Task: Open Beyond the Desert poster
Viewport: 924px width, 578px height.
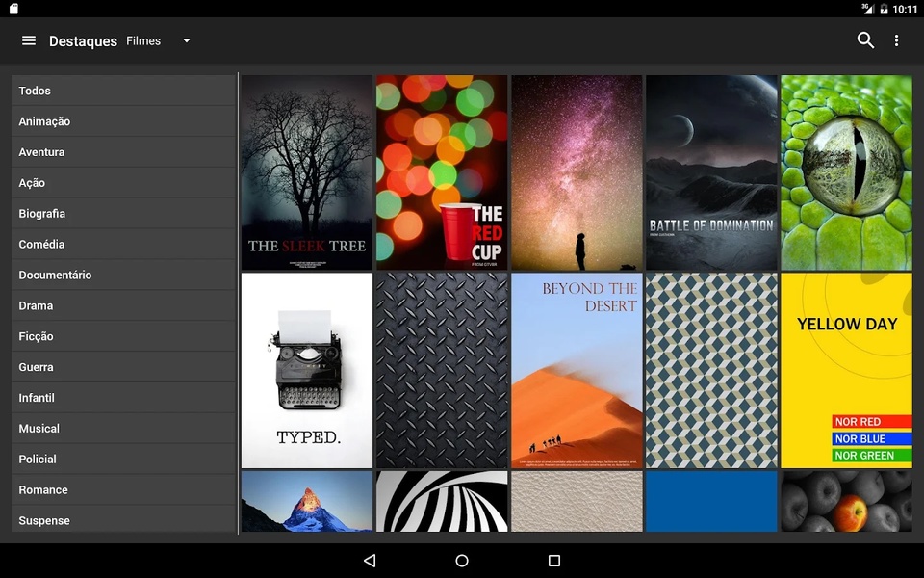Action: pos(577,370)
